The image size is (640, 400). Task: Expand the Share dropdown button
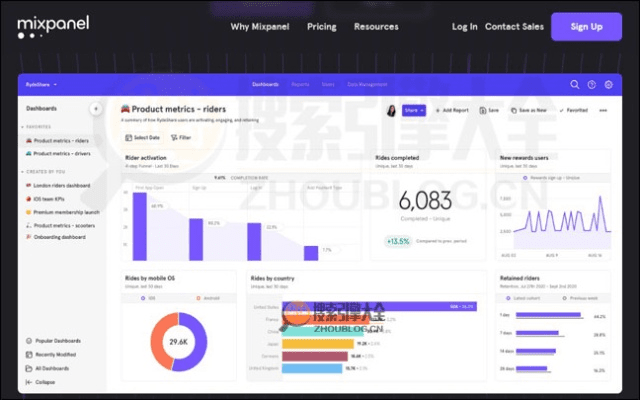click(414, 110)
